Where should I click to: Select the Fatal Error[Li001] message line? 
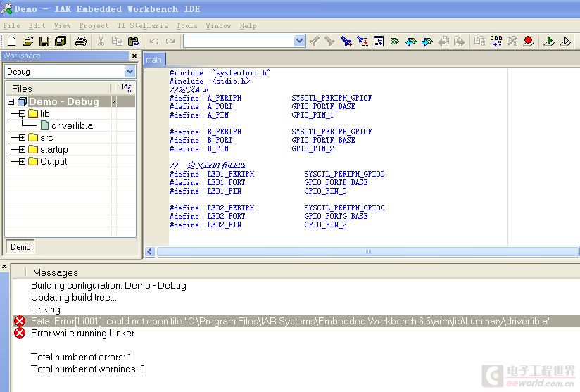[296, 321]
